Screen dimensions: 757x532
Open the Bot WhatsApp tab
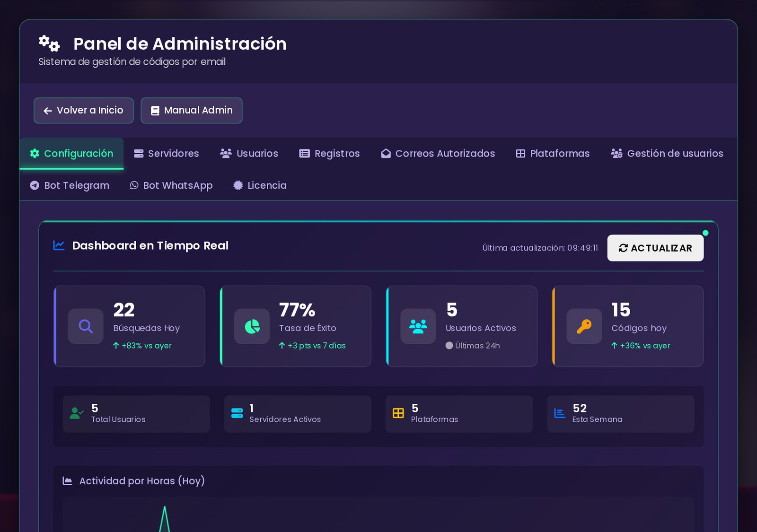click(171, 185)
